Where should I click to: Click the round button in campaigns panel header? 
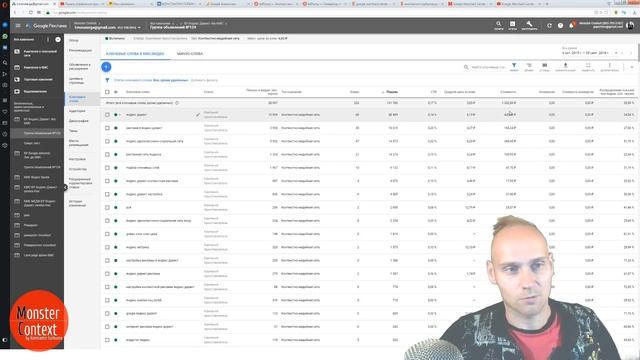[58, 40]
